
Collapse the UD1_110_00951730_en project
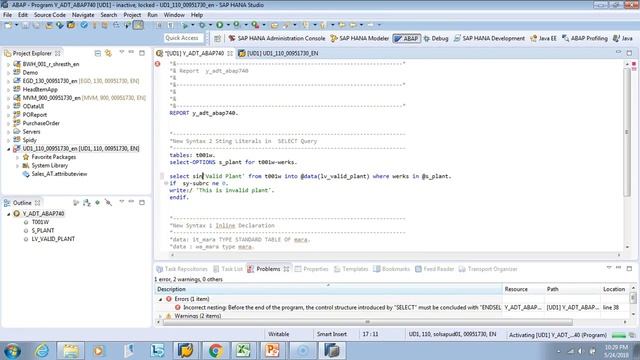[x=9, y=149]
